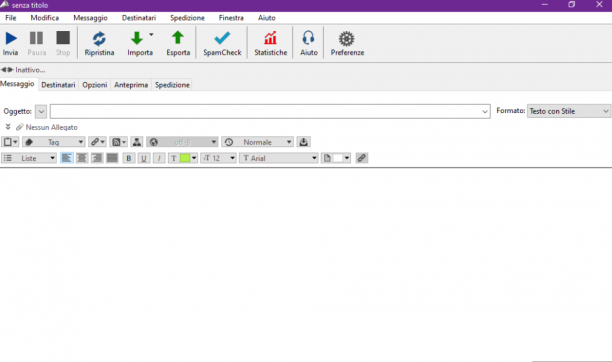Open the Spedizione menu in menu bar
This screenshot has width=612, height=362.
click(x=187, y=18)
